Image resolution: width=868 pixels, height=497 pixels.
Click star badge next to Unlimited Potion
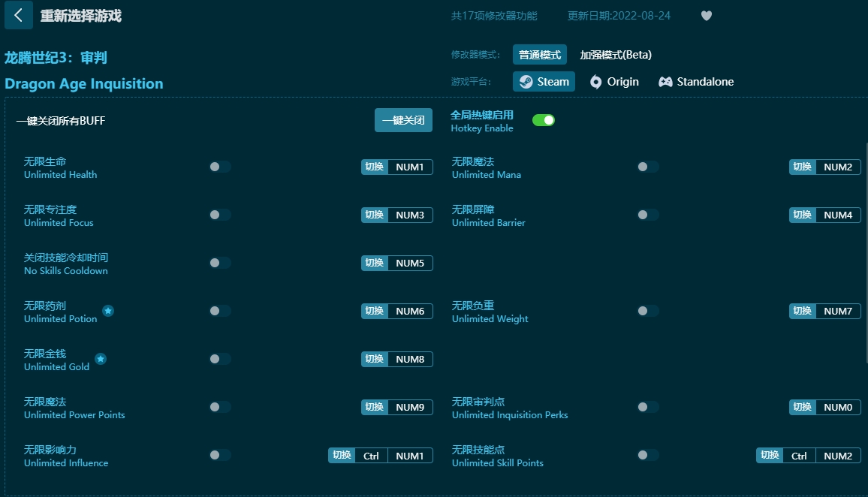point(108,311)
